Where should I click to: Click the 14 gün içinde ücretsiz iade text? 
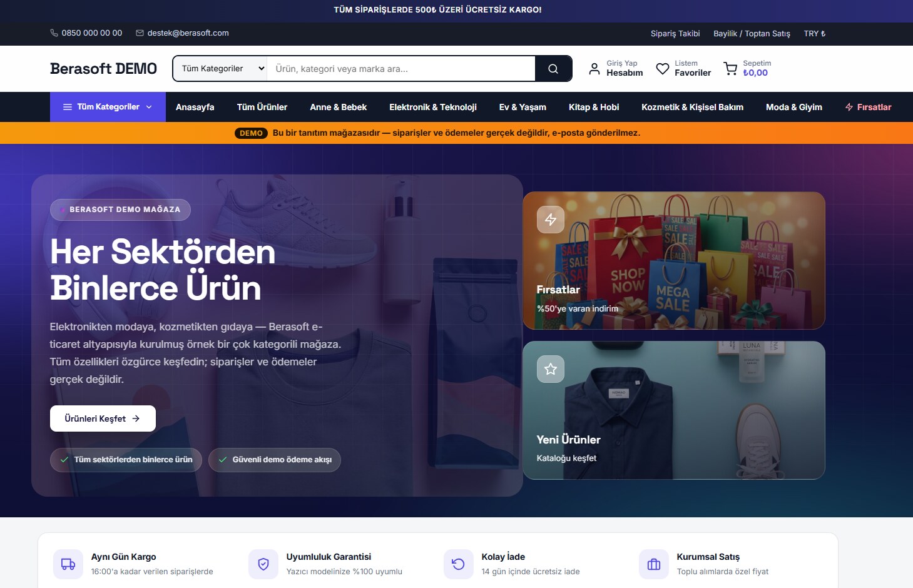[x=531, y=572]
